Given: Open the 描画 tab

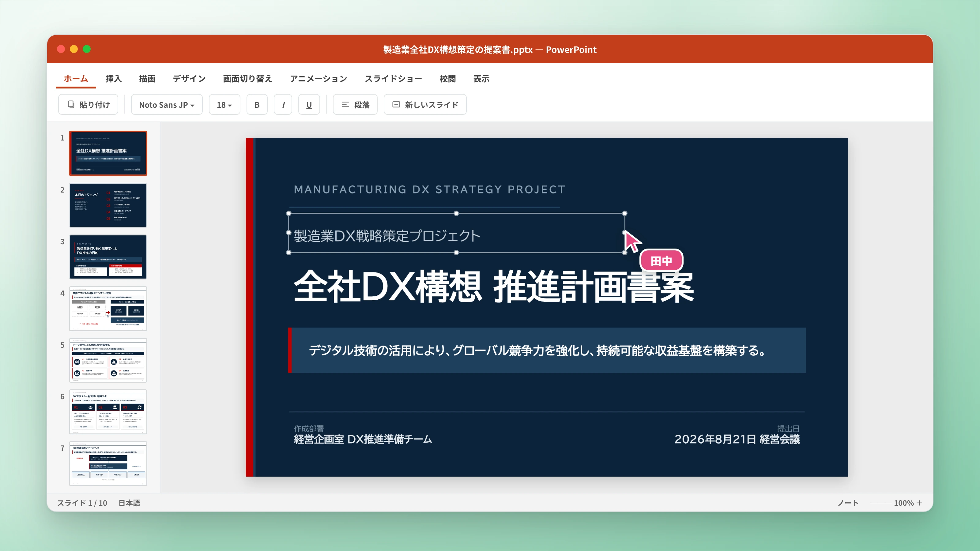Looking at the screenshot, I should click(147, 79).
